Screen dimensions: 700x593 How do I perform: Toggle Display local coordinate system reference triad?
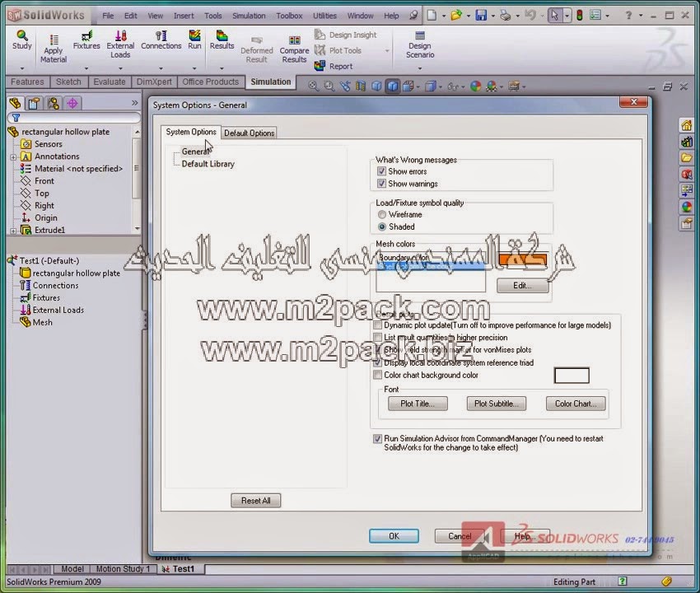coord(378,362)
